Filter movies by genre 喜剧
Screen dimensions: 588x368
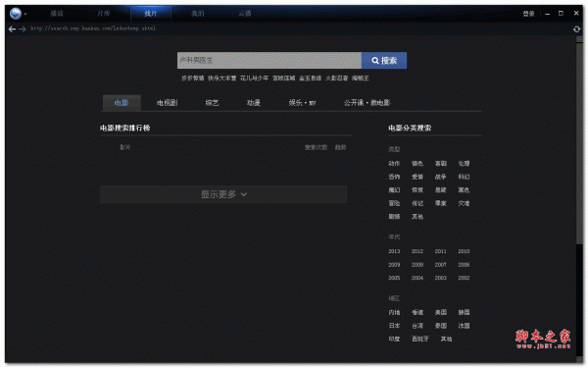441,163
